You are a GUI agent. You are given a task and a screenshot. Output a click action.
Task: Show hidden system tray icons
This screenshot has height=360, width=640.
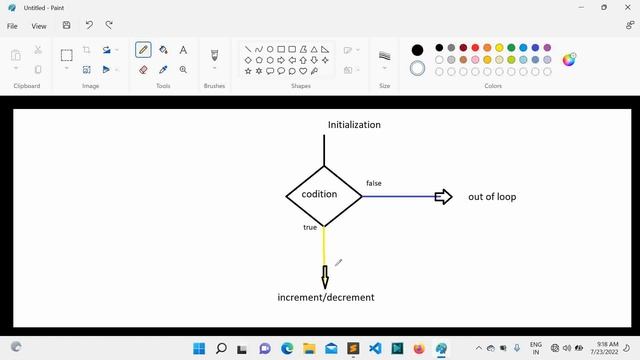pyautogui.click(x=478, y=348)
